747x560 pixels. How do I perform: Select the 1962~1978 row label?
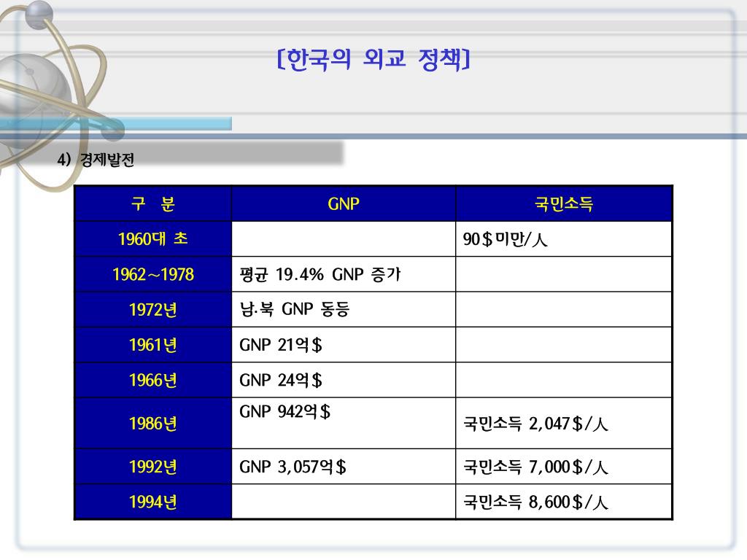153,274
